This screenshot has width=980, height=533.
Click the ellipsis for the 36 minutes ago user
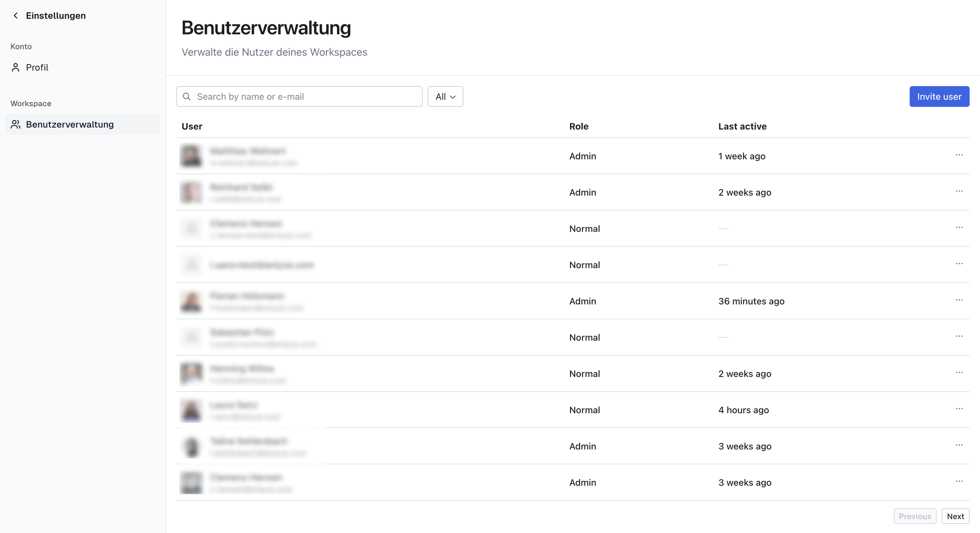pyautogui.click(x=959, y=300)
